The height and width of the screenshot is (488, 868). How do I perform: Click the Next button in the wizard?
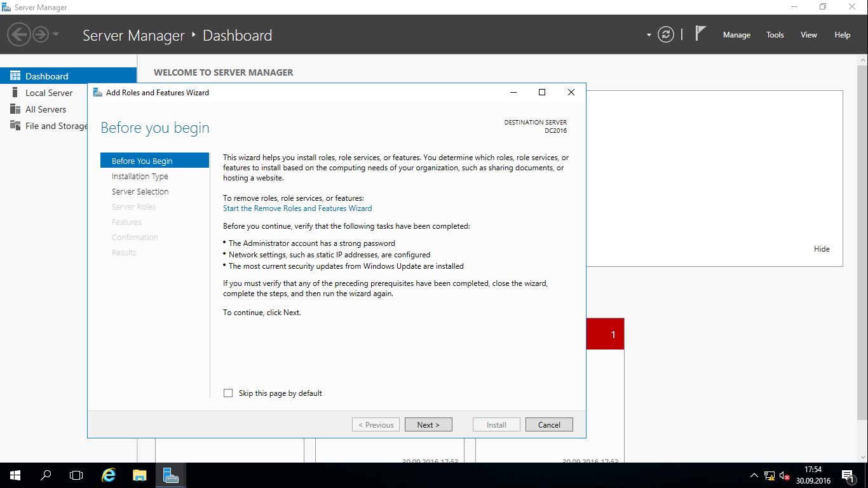(428, 424)
